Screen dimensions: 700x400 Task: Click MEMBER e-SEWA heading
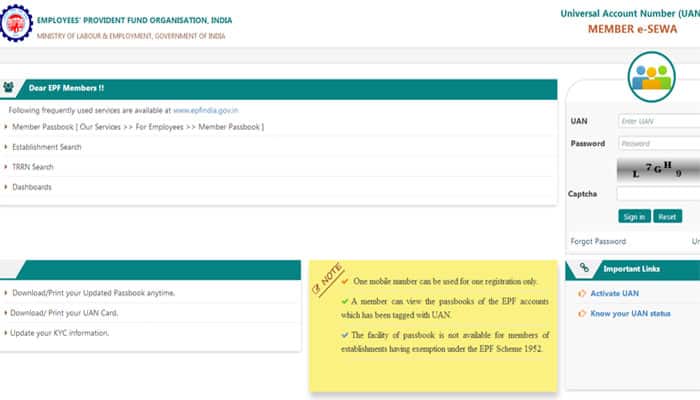632,29
